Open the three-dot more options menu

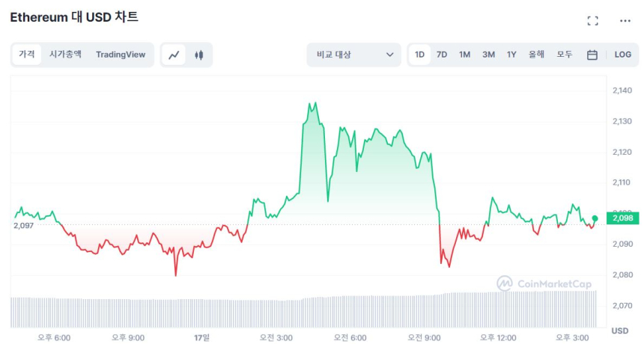625,21
